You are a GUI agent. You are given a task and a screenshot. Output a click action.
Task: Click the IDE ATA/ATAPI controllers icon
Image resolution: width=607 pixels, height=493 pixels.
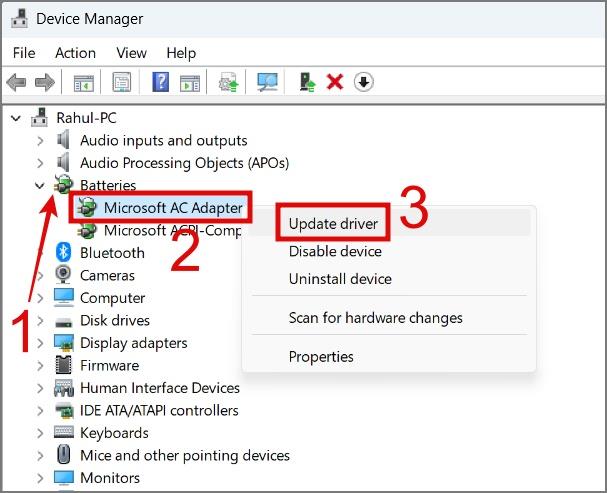pos(64,411)
